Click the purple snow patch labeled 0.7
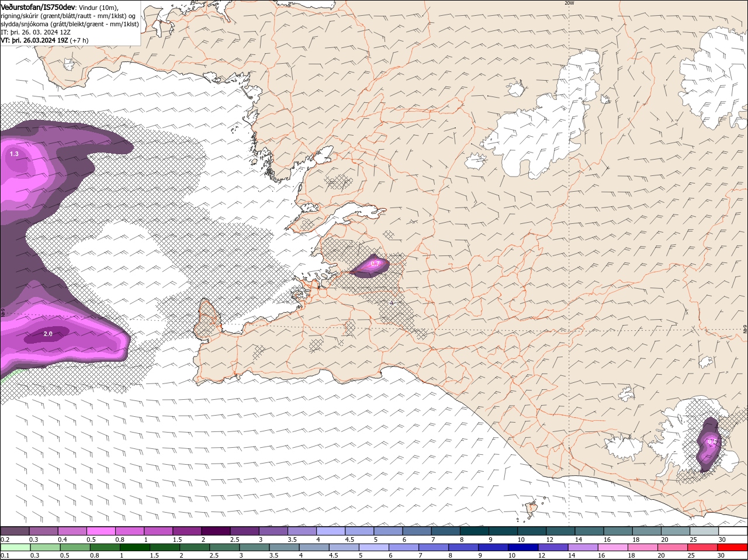The image size is (748, 560). [369, 267]
